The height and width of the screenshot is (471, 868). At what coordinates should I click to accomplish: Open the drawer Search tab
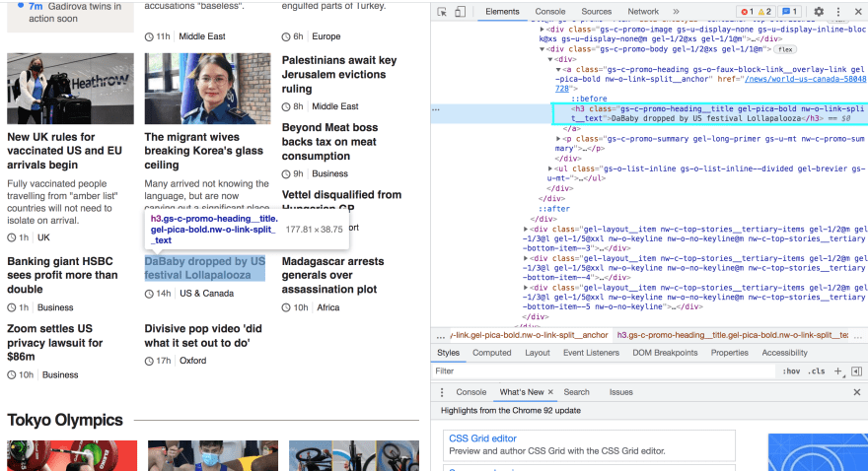pos(576,392)
